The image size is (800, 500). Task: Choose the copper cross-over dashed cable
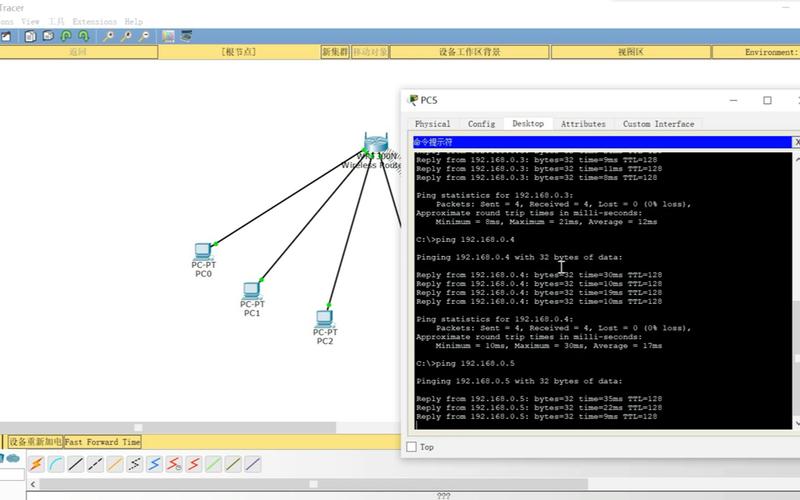(96, 464)
